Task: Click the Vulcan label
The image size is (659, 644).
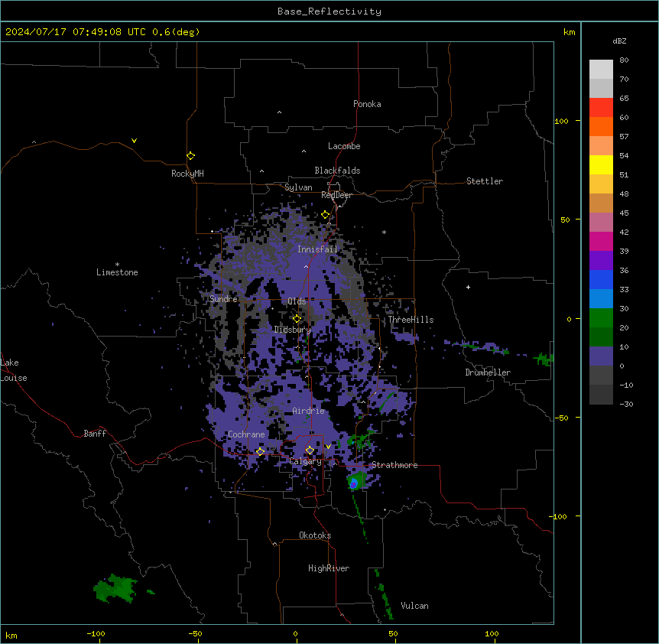Action: tap(415, 606)
